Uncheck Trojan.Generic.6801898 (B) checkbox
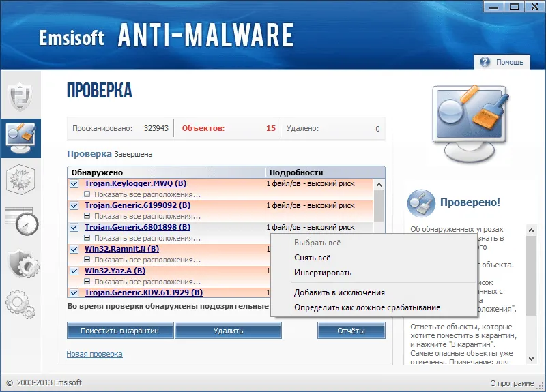The width and height of the screenshot is (546, 392). [74, 228]
